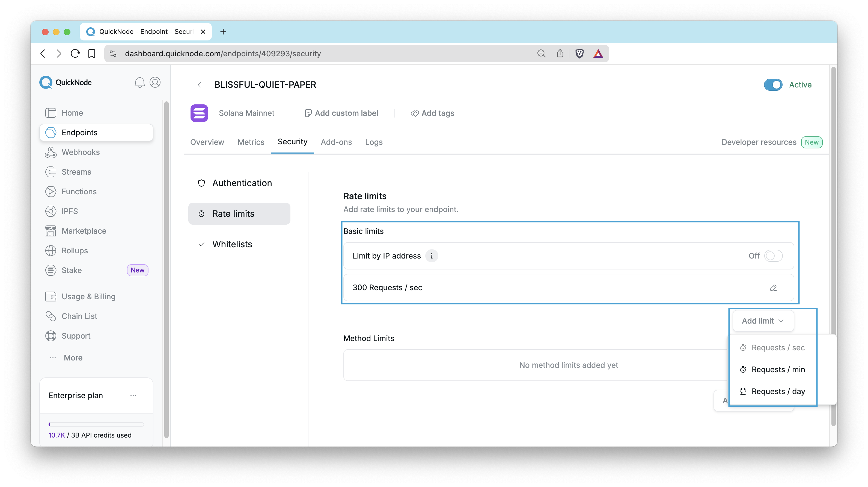
Task: Open the Brave Shields lion icon
Action: pos(579,54)
